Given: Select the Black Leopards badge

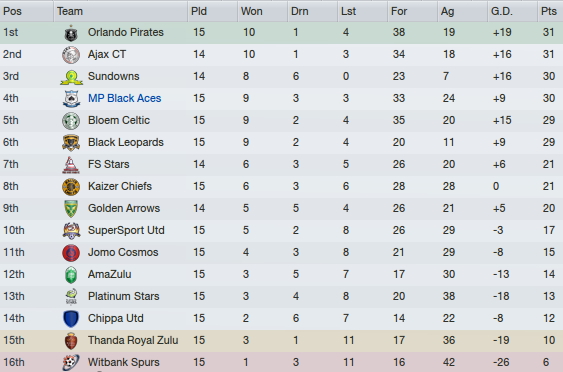Looking at the screenshot, I should [71, 143].
